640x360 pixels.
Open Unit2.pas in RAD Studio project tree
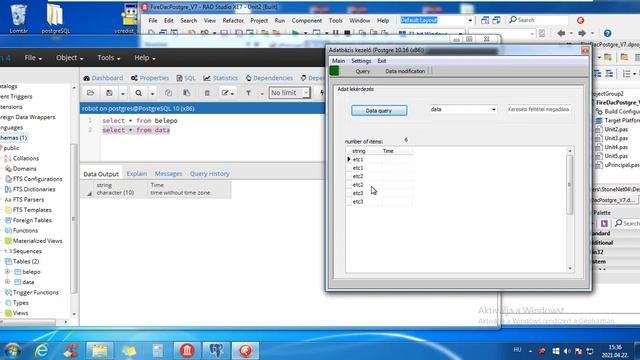616,129
